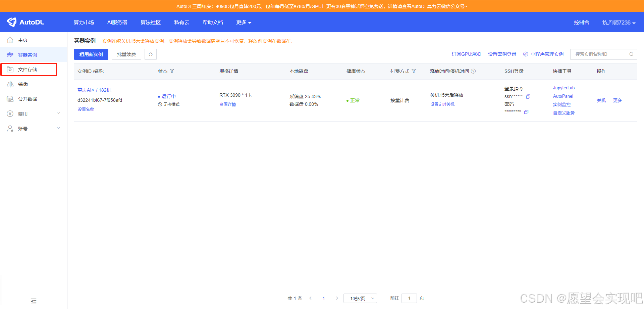Copy the ssh login command

click(x=528, y=97)
